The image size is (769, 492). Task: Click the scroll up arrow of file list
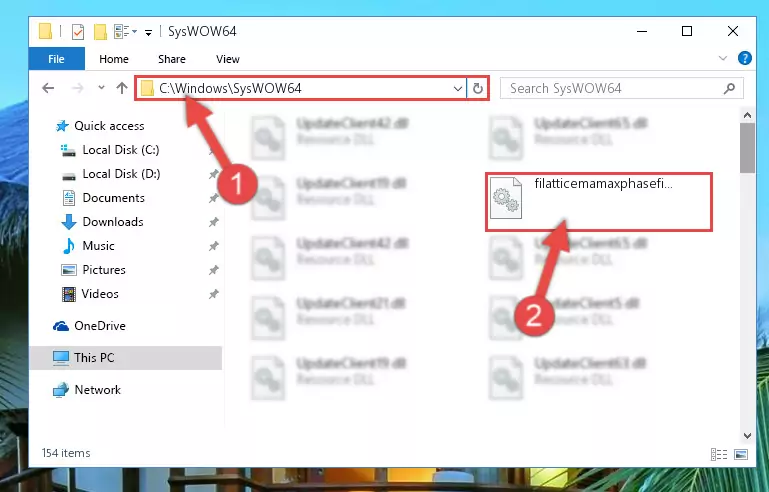(747, 116)
